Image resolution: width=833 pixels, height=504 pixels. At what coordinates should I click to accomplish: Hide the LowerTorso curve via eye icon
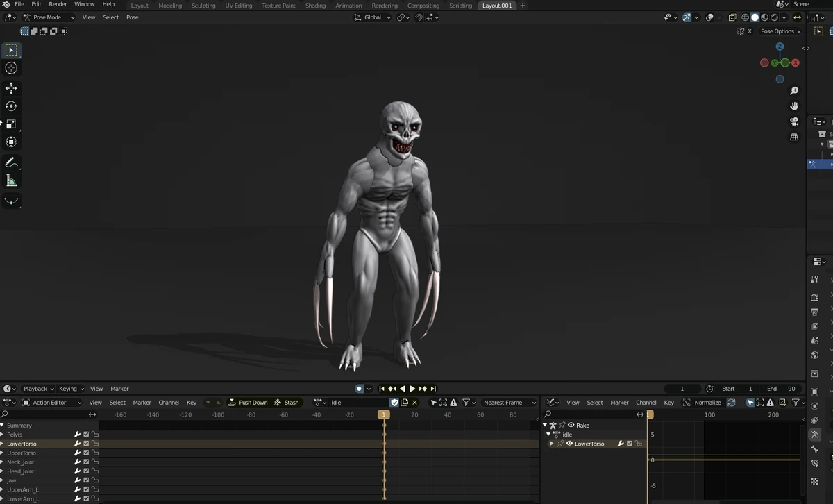point(569,444)
